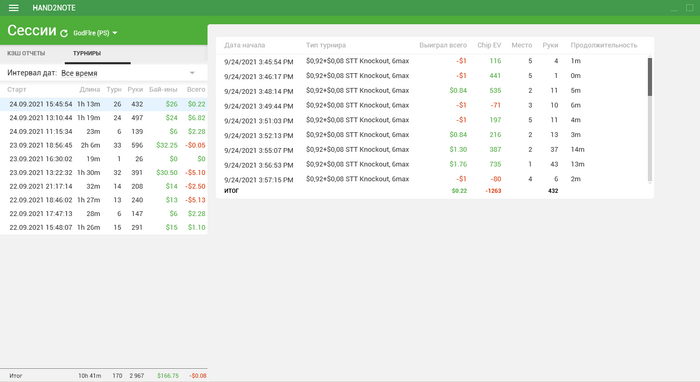Select session 22.09.2021 15:48:07
The width and height of the screenshot is (700, 382).
[104, 227]
